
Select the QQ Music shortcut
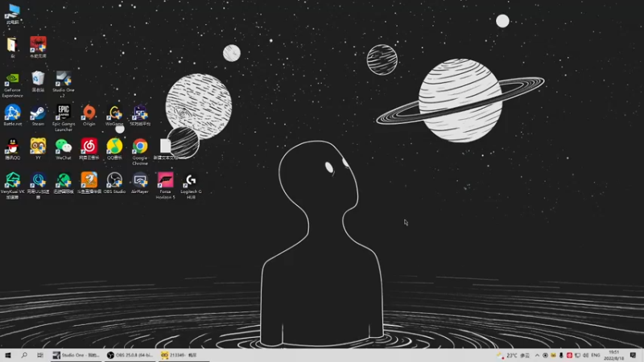114,150
